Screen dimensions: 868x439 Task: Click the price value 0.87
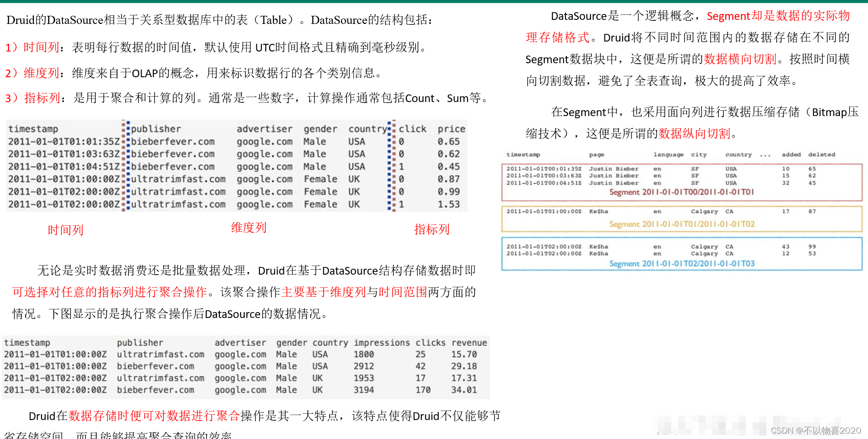[448, 179]
